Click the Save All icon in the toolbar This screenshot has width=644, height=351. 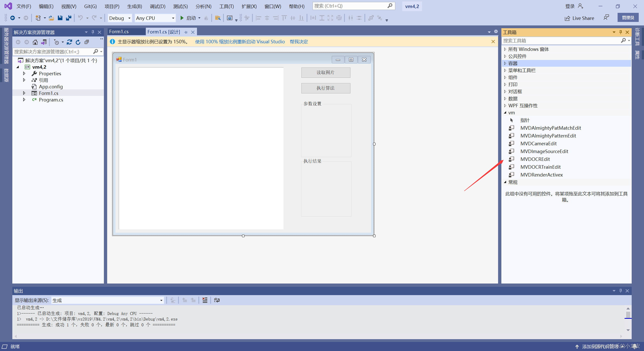pyautogui.click(x=68, y=18)
